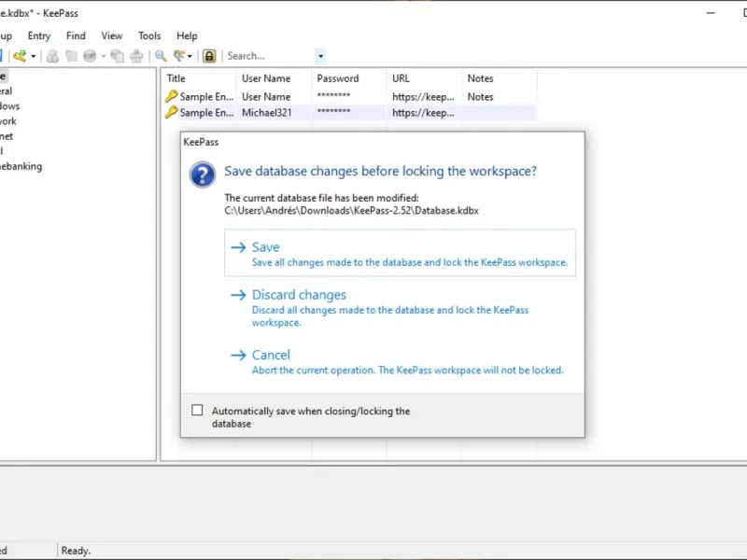747x560 pixels.
Task: Open the View menu
Action: [111, 35]
